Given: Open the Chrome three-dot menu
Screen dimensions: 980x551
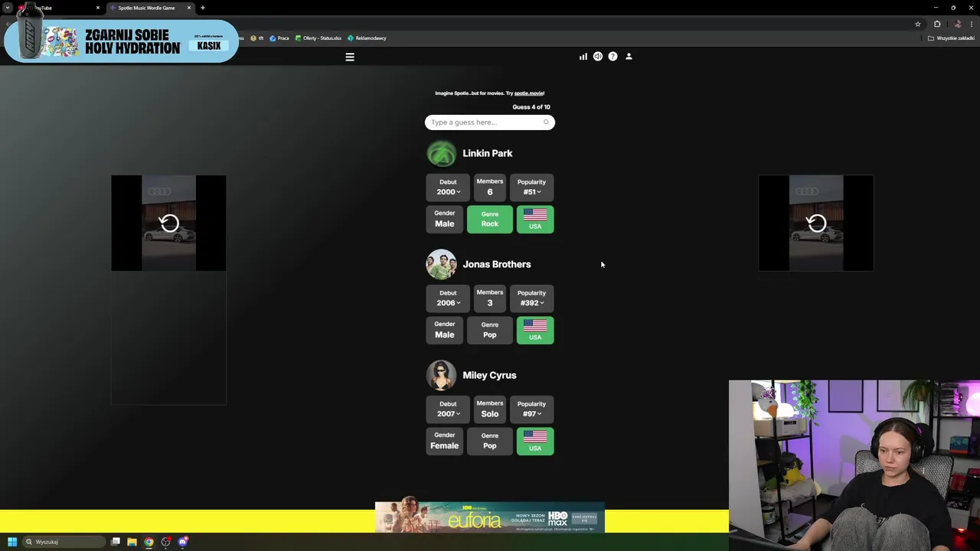Looking at the screenshot, I should pyautogui.click(x=972, y=24).
